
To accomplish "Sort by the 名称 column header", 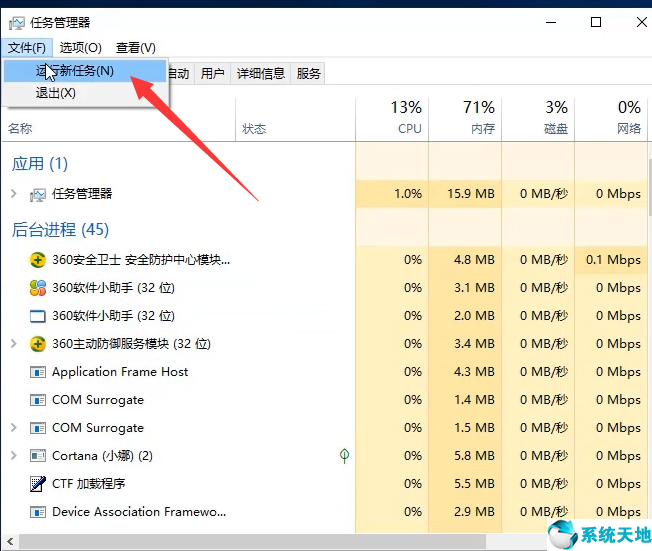I will [x=119, y=120].
